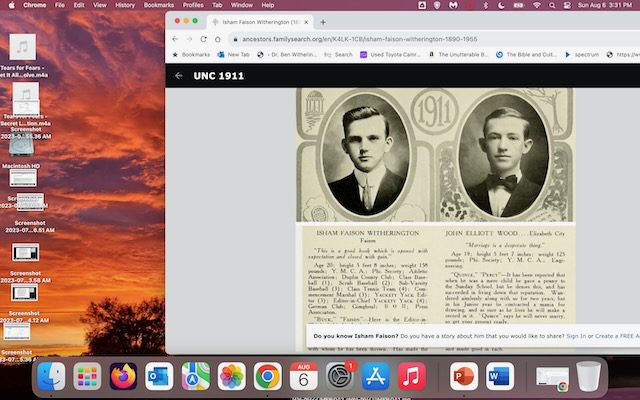Launch Word from the Dock
Image resolution: width=640 pixels, height=400 pixels.
[500, 376]
